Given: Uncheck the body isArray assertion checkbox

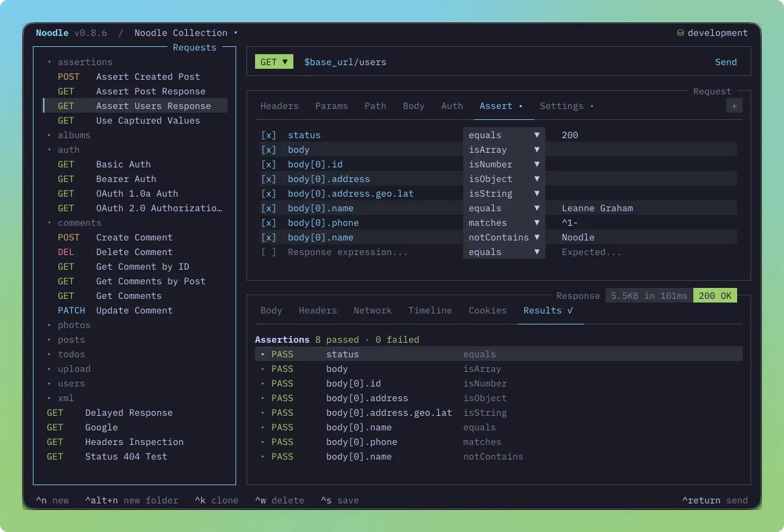Looking at the screenshot, I should click(x=268, y=150).
